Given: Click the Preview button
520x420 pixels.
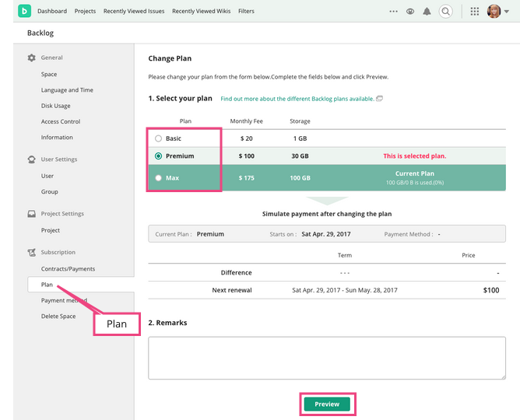Looking at the screenshot, I should (x=327, y=404).
